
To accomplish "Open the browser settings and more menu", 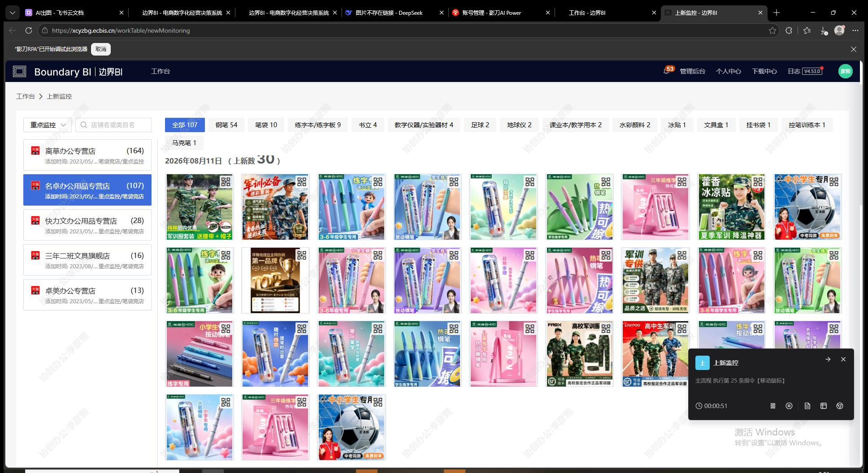I will pyautogui.click(x=855, y=30).
